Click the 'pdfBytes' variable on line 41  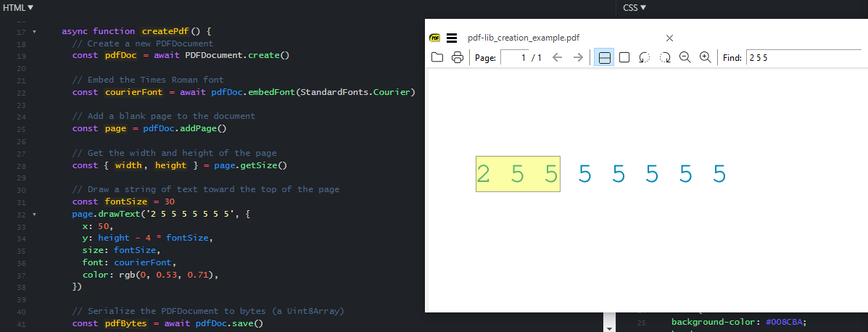tap(125, 323)
